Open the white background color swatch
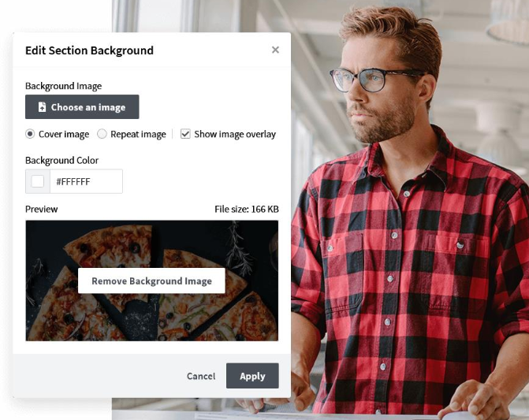 click(38, 181)
